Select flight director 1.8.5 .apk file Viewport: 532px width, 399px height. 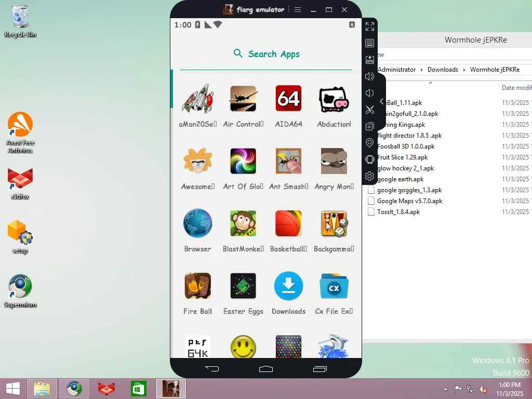pyautogui.click(x=409, y=136)
